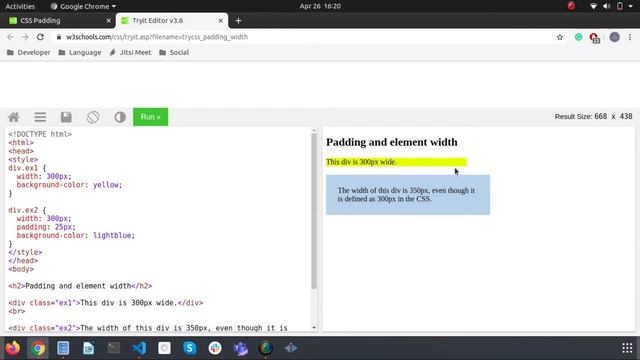Open the blue diamond app in dock
Screen dimensions: 640x360
(291, 348)
